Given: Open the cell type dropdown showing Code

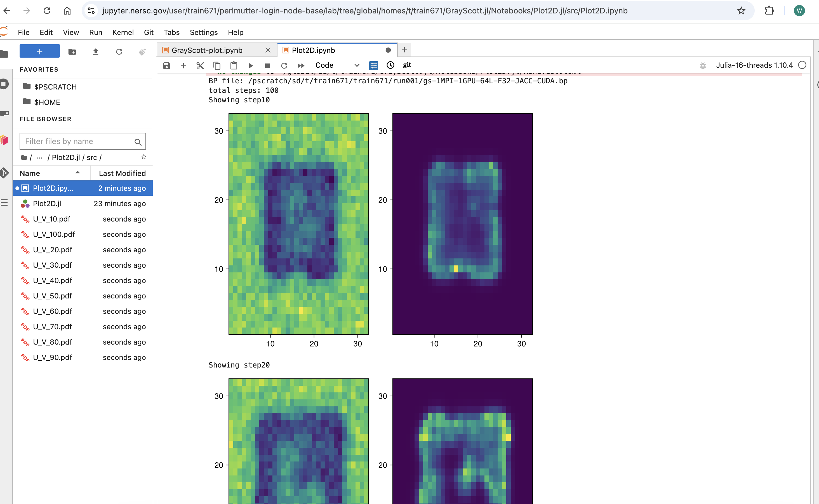Looking at the screenshot, I should pyautogui.click(x=337, y=65).
